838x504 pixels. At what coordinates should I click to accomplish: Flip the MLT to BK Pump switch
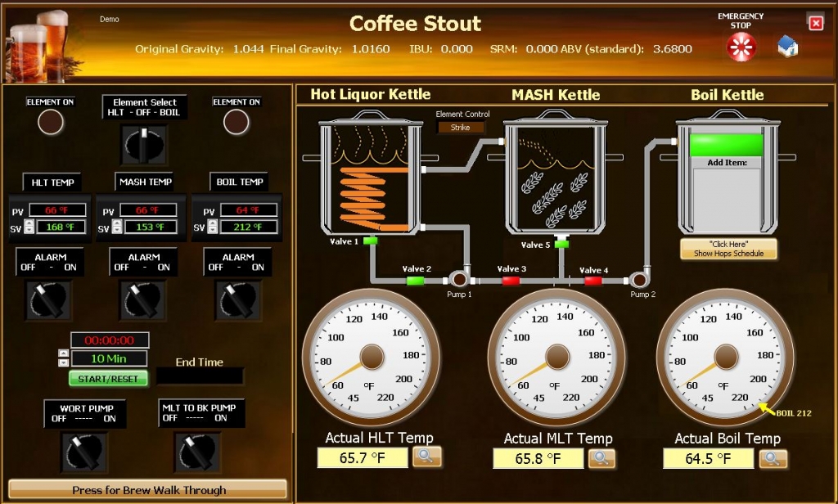click(x=197, y=452)
